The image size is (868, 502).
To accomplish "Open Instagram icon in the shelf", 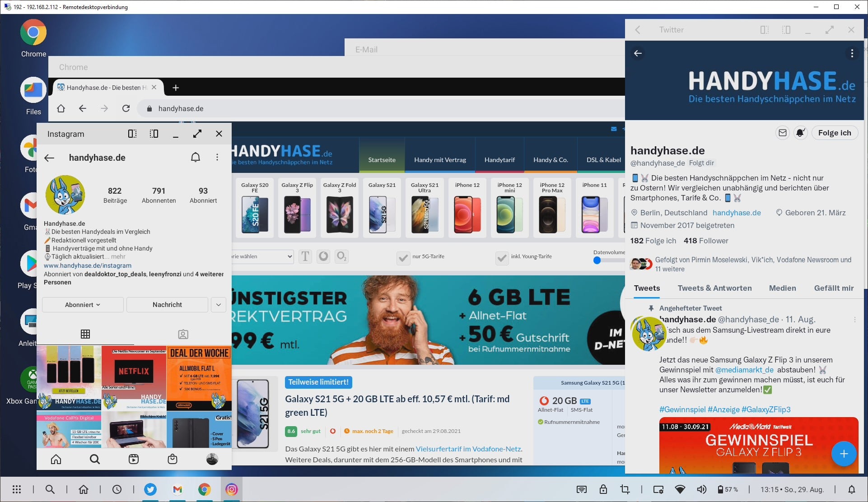I will 231,489.
